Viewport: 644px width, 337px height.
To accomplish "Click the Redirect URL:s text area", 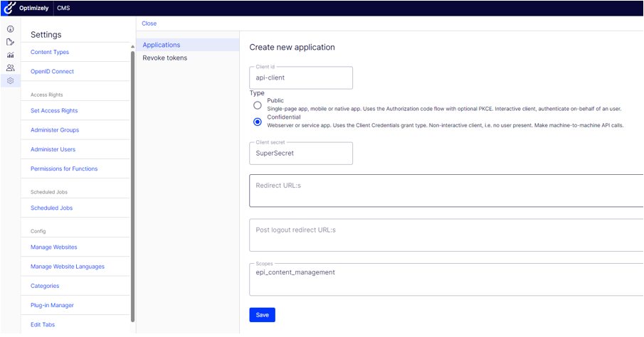I will coord(445,191).
